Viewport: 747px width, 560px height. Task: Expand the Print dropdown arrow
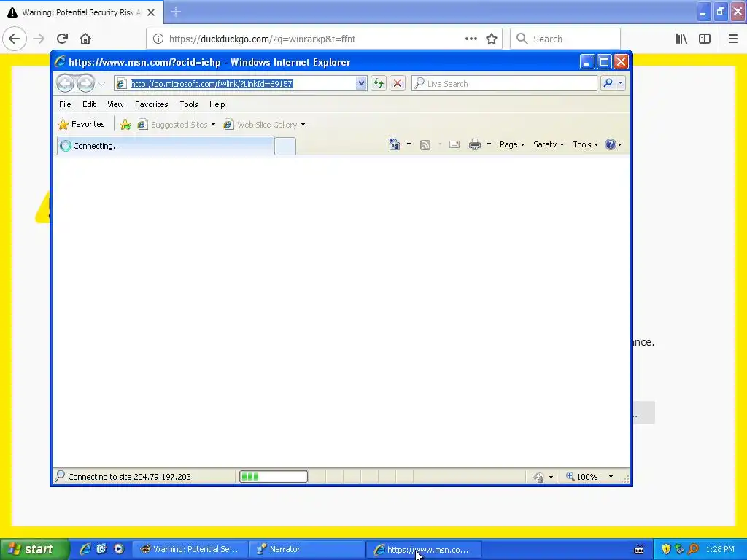[489, 144]
